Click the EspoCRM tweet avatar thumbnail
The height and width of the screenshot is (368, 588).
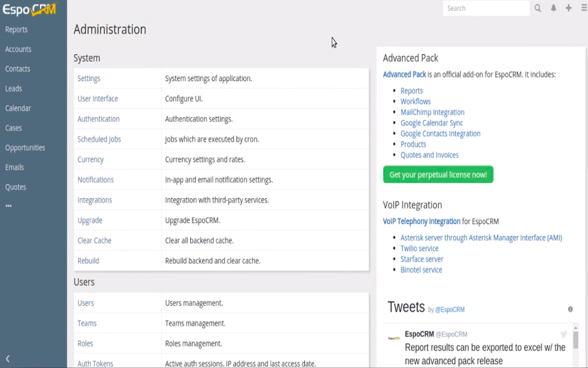tap(394, 338)
